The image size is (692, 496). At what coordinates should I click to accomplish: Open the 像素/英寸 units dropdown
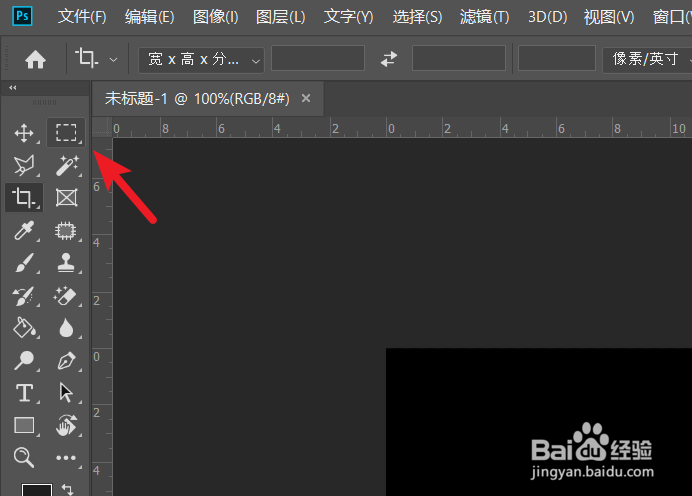click(647, 59)
